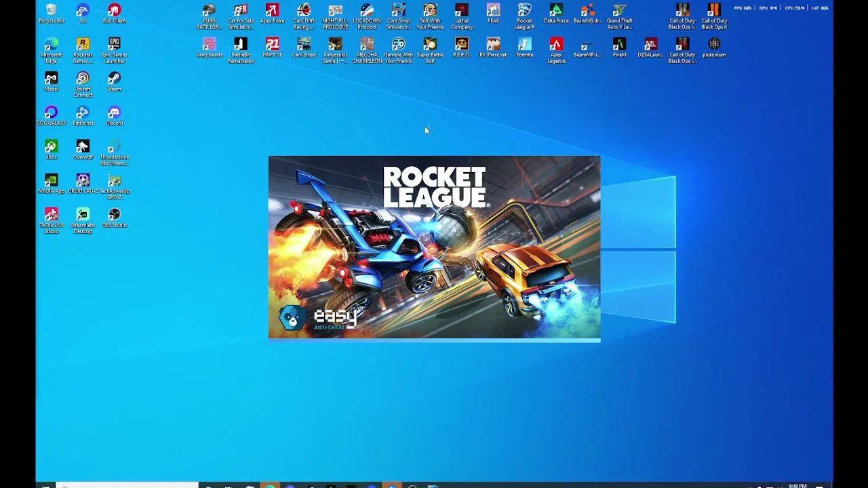868x488 pixels.
Task: Select the LOCKDOWN Protocol icon
Action: click(367, 17)
